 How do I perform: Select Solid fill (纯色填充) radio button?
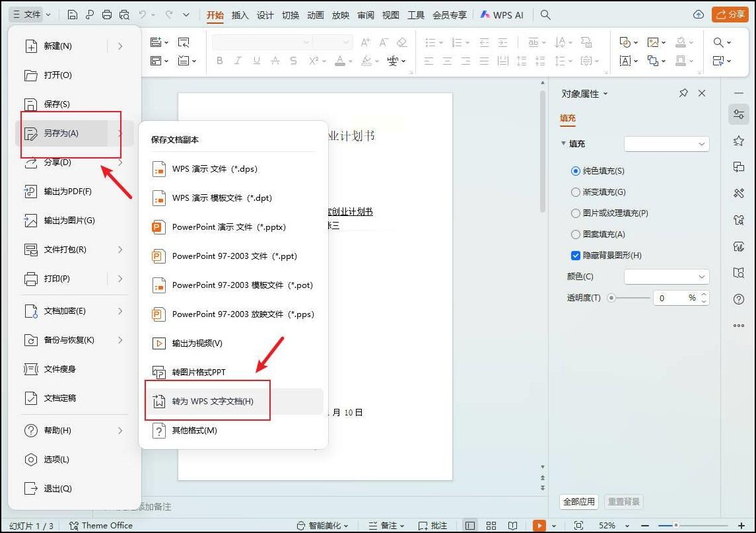575,171
